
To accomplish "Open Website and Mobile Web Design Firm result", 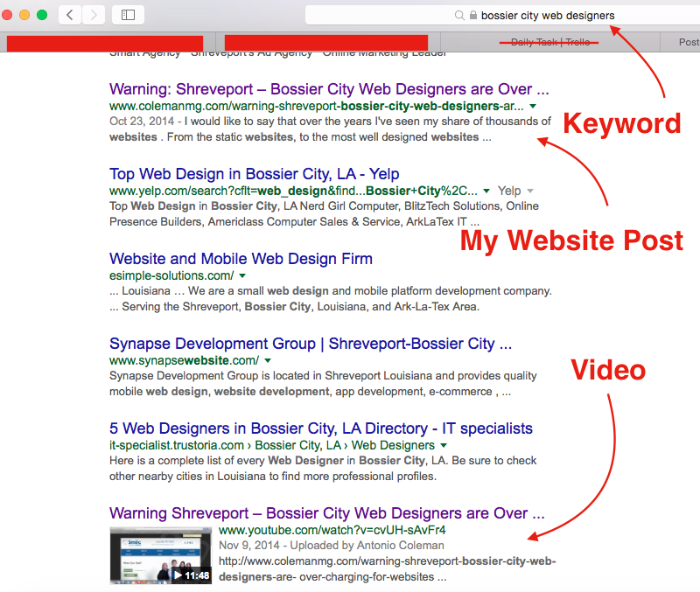I will coord(241,259).
